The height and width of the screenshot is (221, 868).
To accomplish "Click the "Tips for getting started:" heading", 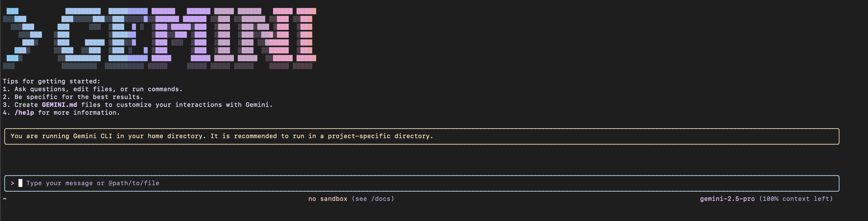I will 51,81.
